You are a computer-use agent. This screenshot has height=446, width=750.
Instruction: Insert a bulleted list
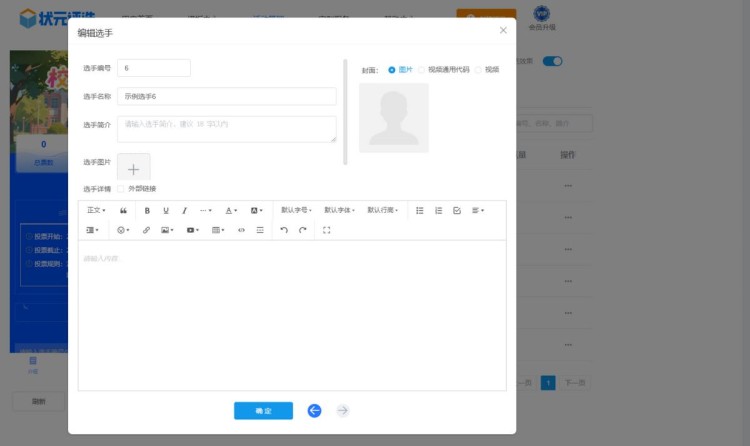(x=420, y=211)
